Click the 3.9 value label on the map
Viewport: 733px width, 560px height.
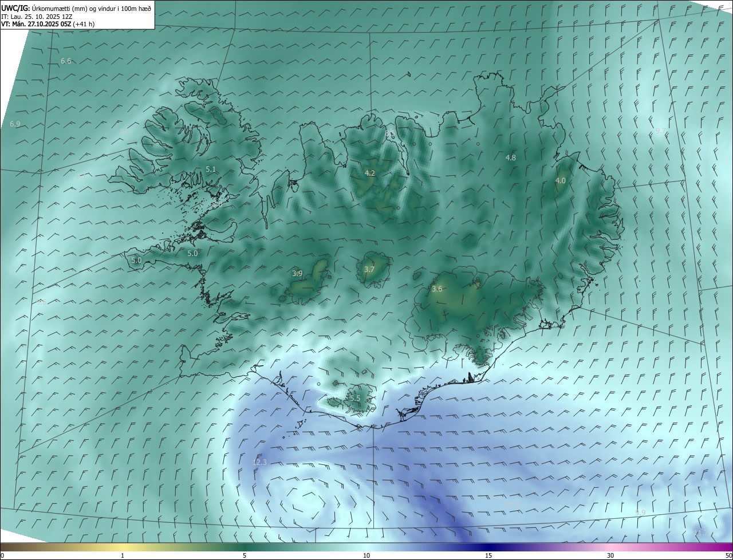(x=297, y=274)
